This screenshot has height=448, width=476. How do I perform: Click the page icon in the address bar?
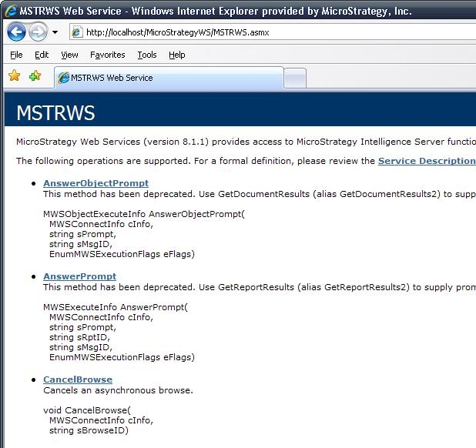77,32
